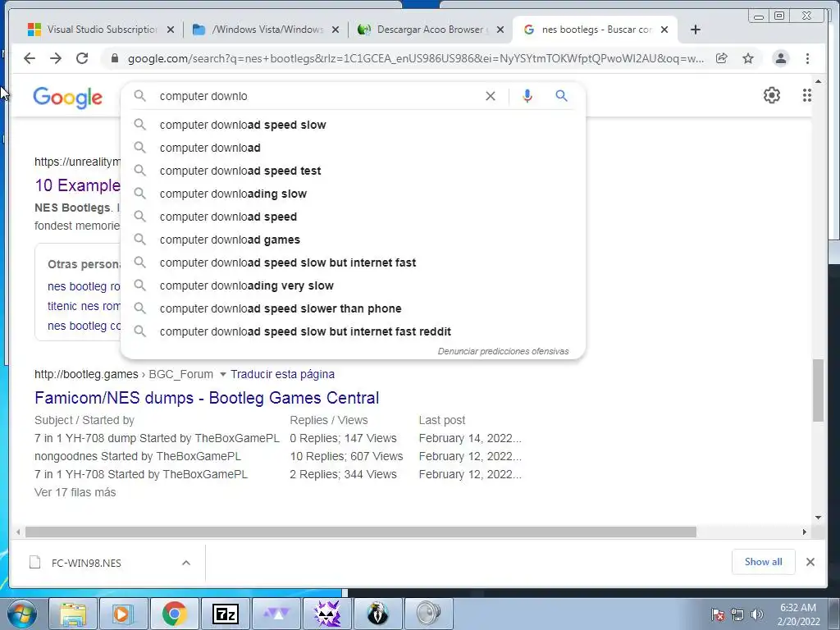Image resolution: width=840 pixels, height=630 pixels.
Task: Open Chrome from the taskbar
Action: 174,614
